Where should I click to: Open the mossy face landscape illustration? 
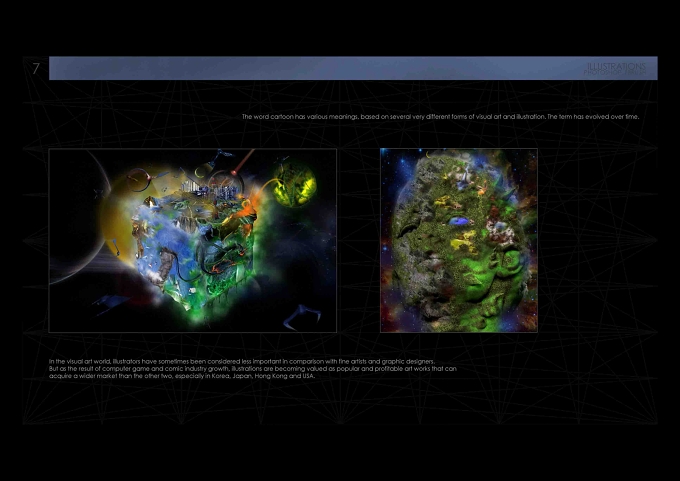click(x=459, y=240)
